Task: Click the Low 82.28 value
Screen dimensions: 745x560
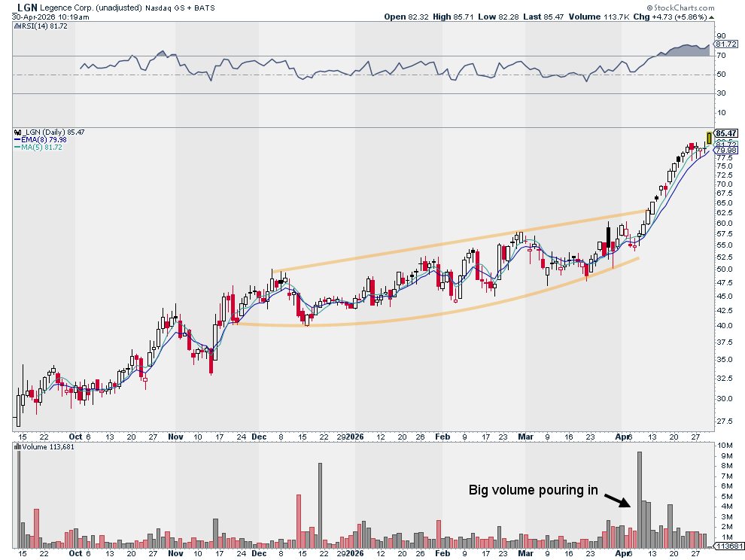Action: click(498, 17)
